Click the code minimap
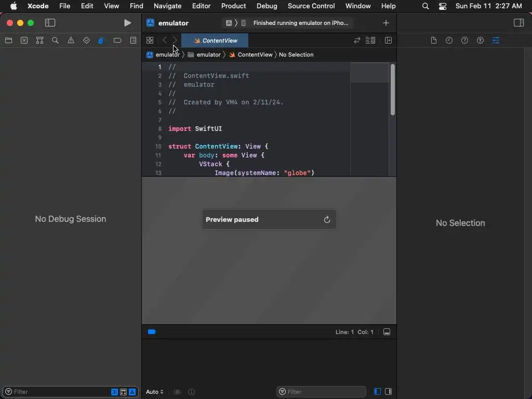Image resolution: width=532 pixels, height=399 pixels. 369,119
